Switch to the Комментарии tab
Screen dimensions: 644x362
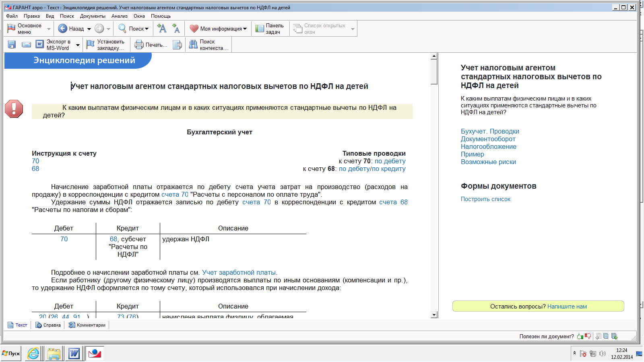87,325
